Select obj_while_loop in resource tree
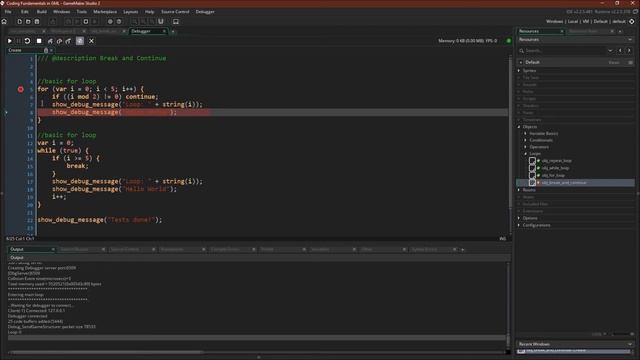Screen dimensions: 640x360 556,168
